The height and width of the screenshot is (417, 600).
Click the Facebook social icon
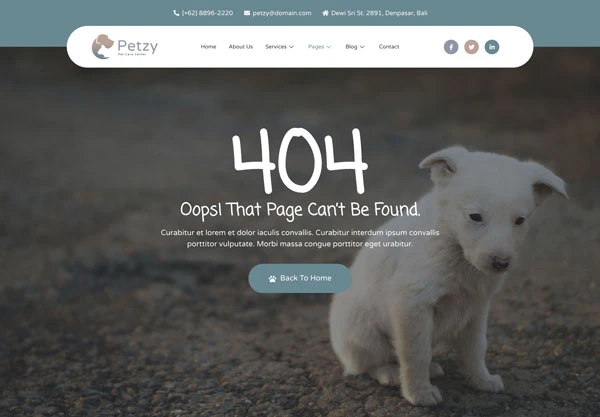(451, 47)
